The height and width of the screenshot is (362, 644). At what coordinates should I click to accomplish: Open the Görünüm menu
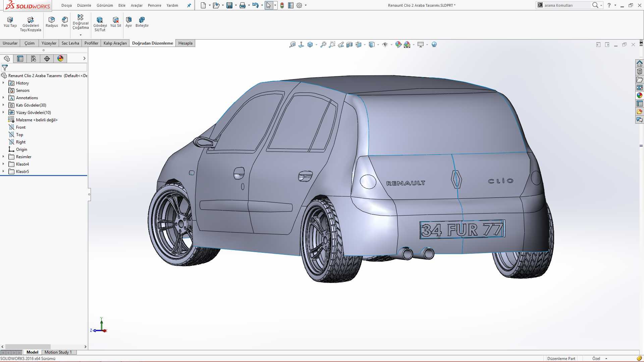point(105,5)
